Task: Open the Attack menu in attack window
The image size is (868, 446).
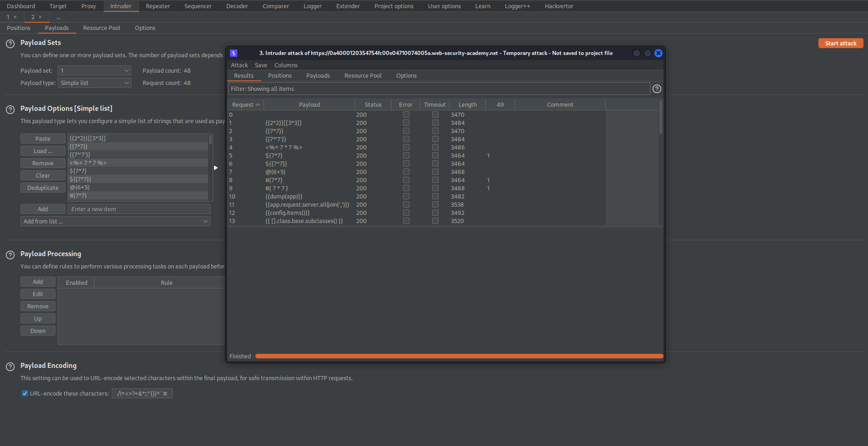Action: (x=239, y=65)
